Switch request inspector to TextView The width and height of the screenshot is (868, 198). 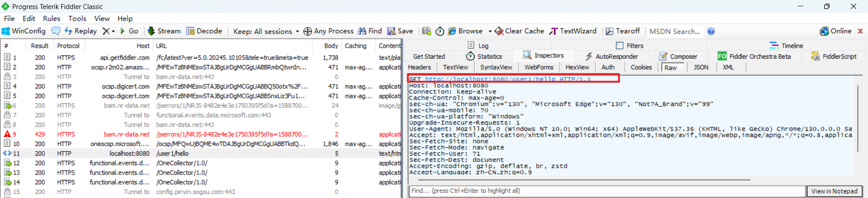point(456,67)
